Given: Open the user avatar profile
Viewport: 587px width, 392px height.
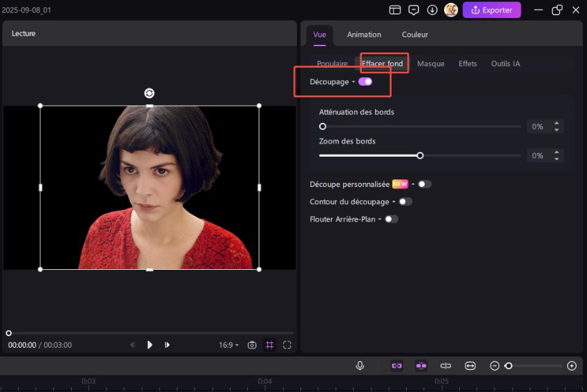Looking at the screenshot, I should [x=451, y=10].
